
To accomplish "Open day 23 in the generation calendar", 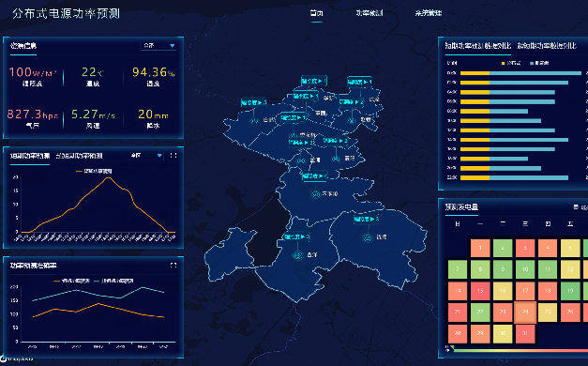I will coord(503,312).
